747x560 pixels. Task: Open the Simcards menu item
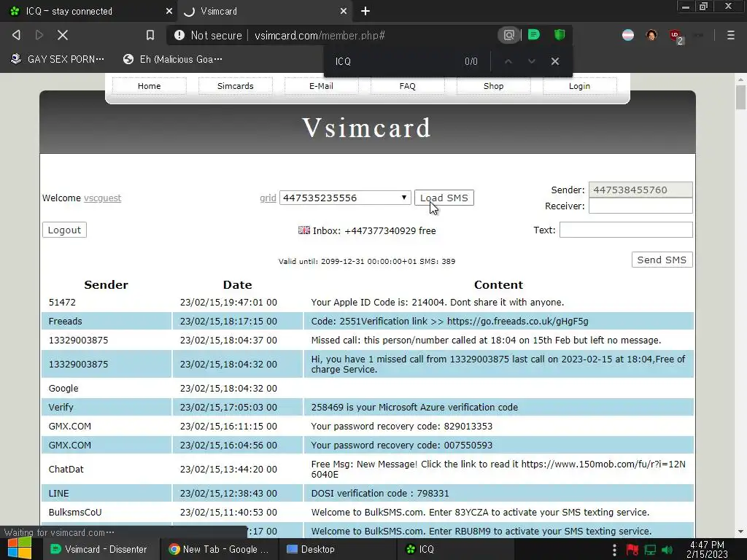(236, 86)
